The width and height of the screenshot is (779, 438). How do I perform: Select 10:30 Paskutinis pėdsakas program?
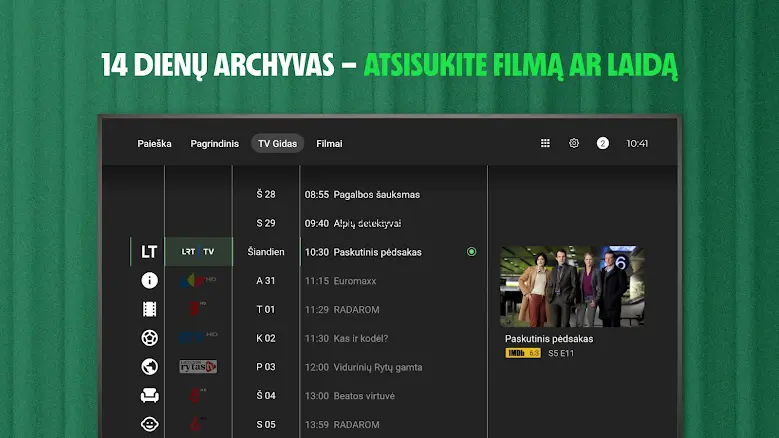click(x=363, y=252)
